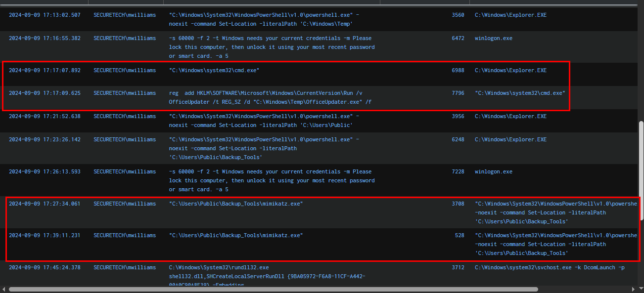Open the C:\Windows\Explorer.EXE parent link in top row
Screen dimensions: 644x293
click(x=510, y=14)
